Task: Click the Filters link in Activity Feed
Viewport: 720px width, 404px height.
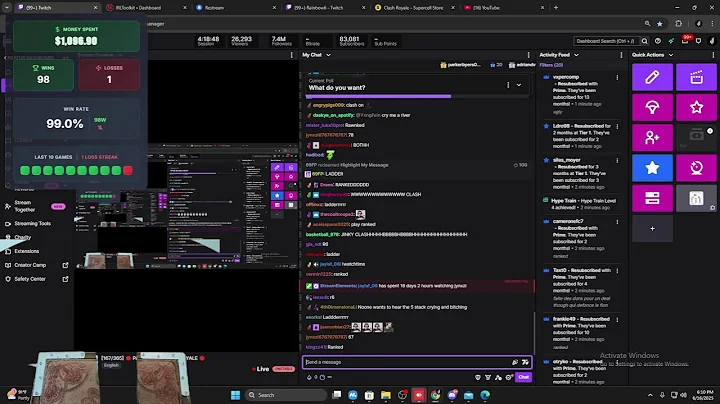Action: click(x=551, y=65)
